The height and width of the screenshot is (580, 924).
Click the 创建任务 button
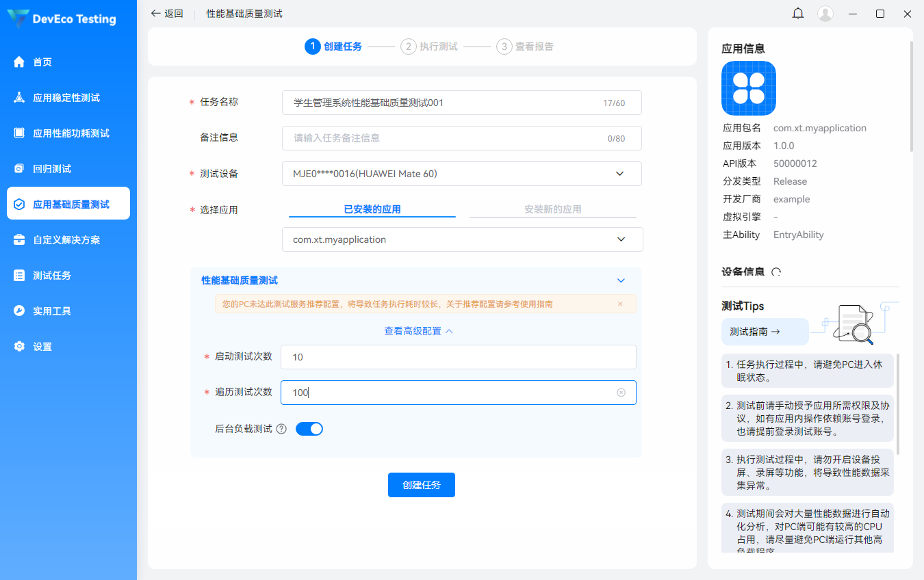422,485
